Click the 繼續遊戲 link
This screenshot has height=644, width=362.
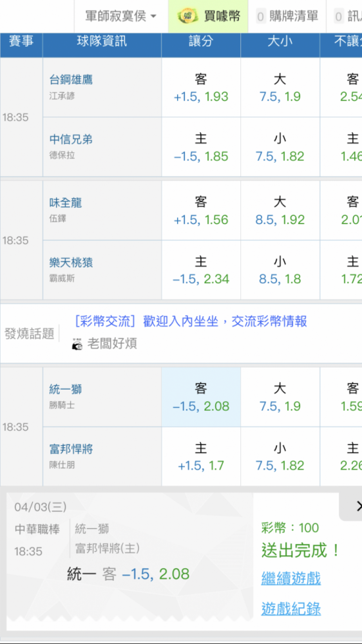291,579
